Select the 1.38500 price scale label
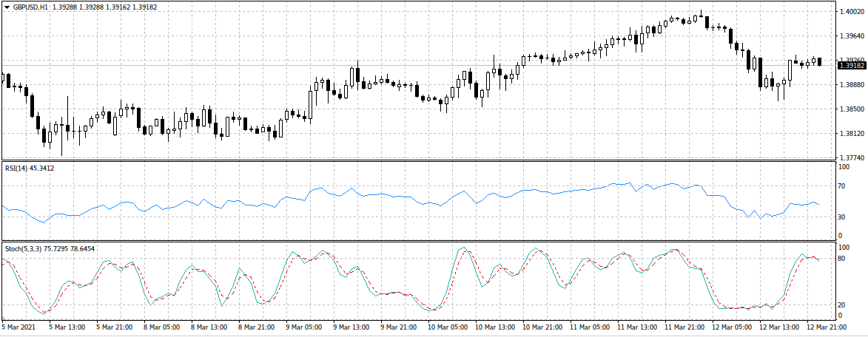This screenshot has width=868, height=337. pyautogui.click(x=850, y=109)
